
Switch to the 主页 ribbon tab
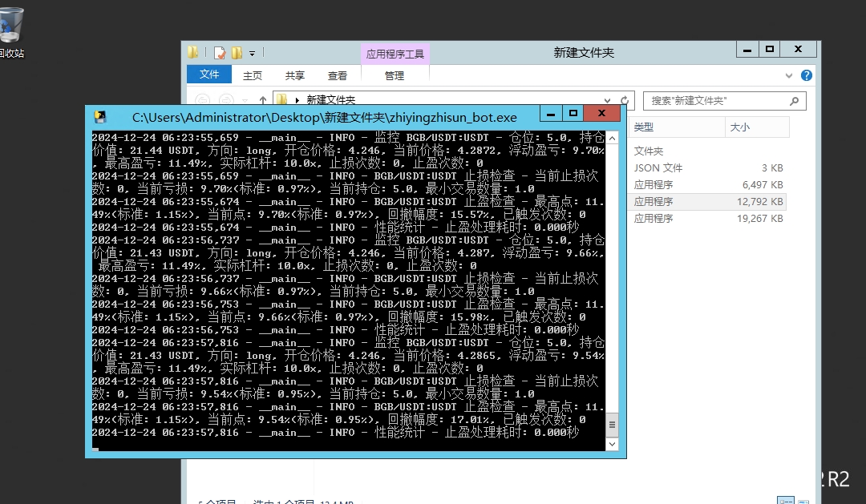(253, 75)
